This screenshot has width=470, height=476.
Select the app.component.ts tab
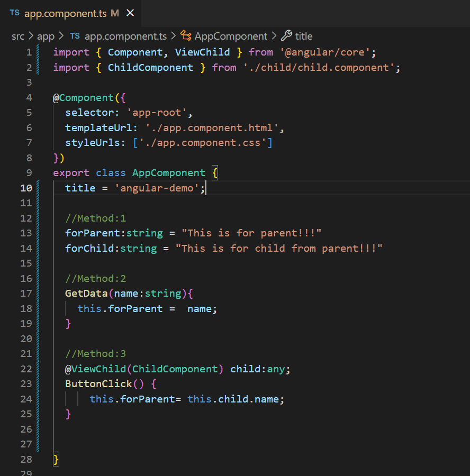(70, 13)
